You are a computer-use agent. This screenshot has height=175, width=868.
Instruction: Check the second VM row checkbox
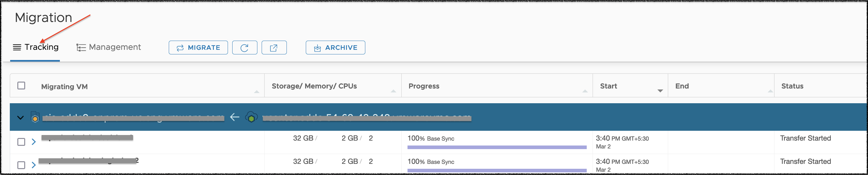(21, 165)
